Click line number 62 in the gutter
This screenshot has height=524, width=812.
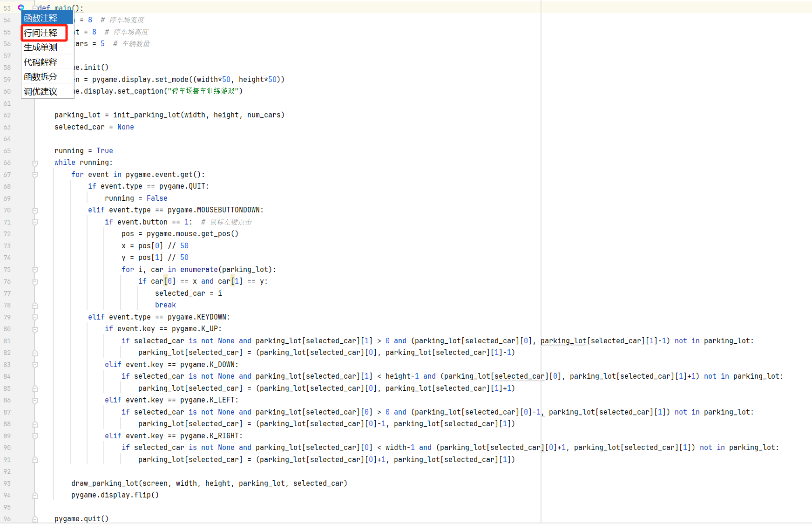coord(7,115)
